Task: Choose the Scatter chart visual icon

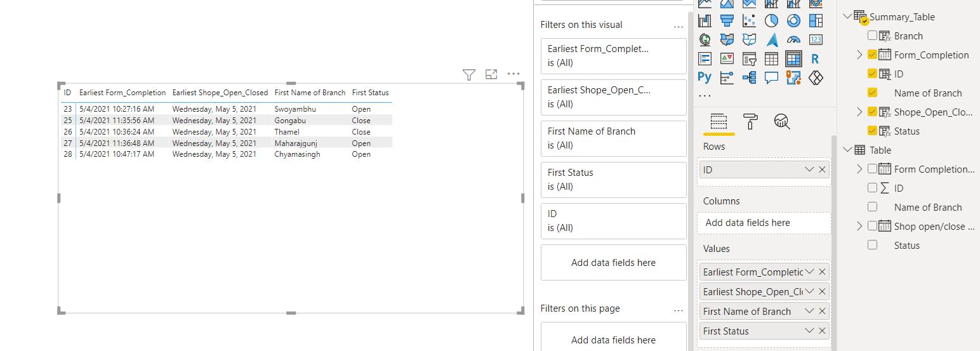Action: coord(749,20)
